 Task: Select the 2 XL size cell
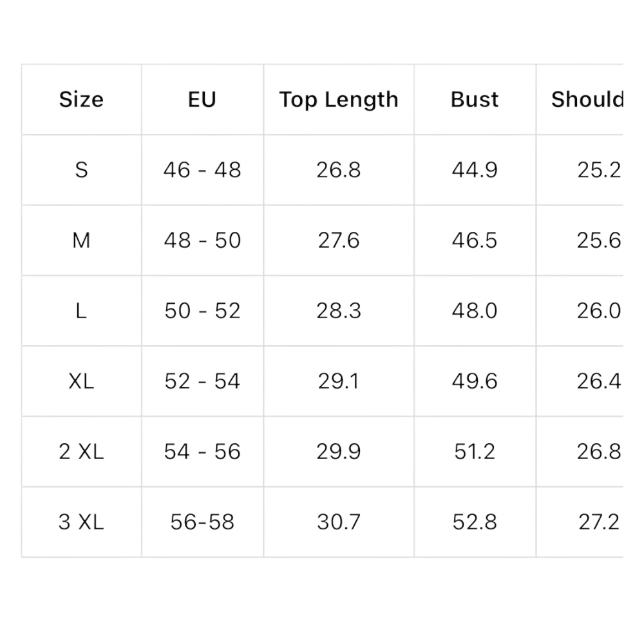tap(81, 451)
